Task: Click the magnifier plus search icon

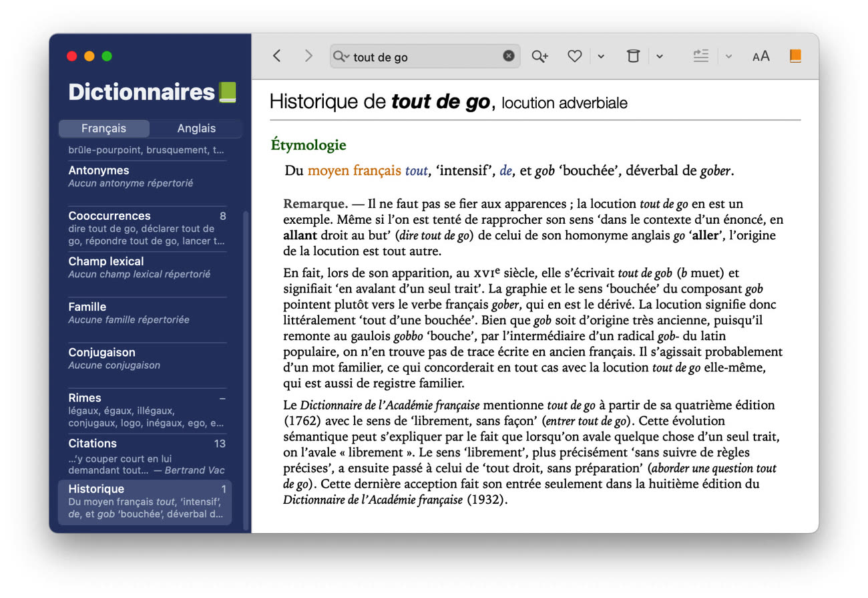Action: coord(539,56)
